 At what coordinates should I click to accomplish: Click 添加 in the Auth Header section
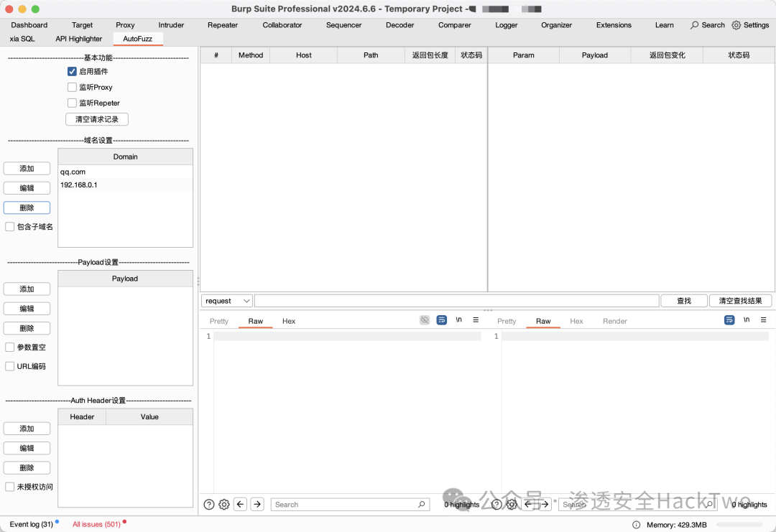click(x=27, y=429)
